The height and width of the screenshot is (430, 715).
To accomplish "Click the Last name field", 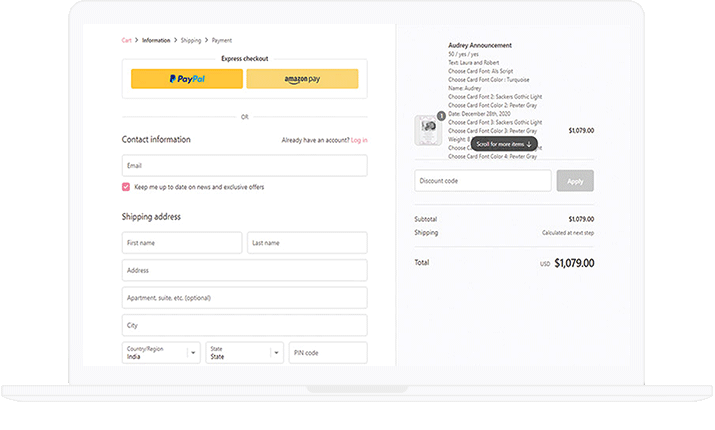I will click(x=307, y=243).
